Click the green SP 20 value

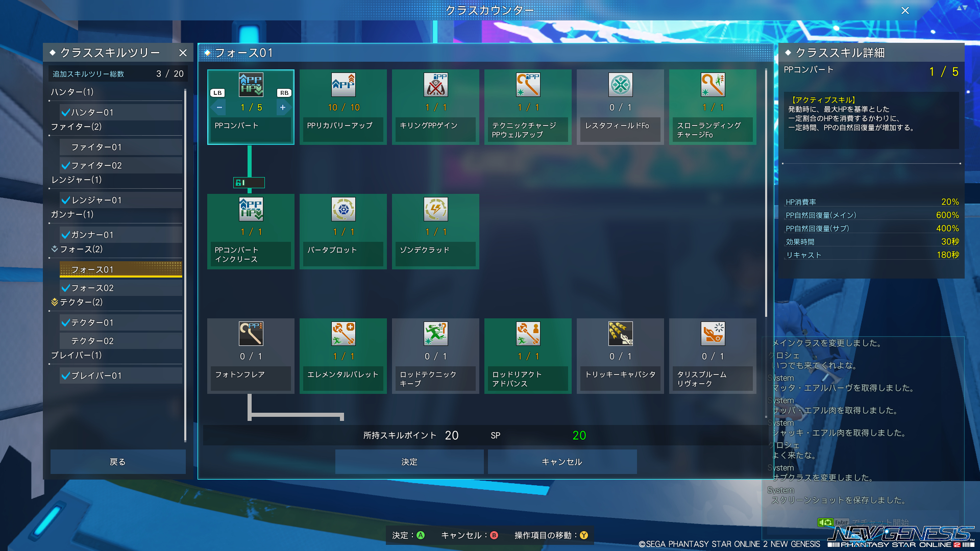[579, 435]
